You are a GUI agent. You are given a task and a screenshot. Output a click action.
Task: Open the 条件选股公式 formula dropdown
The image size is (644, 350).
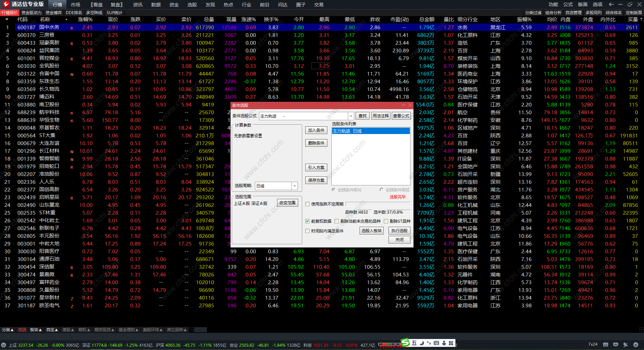coord(351,116)
